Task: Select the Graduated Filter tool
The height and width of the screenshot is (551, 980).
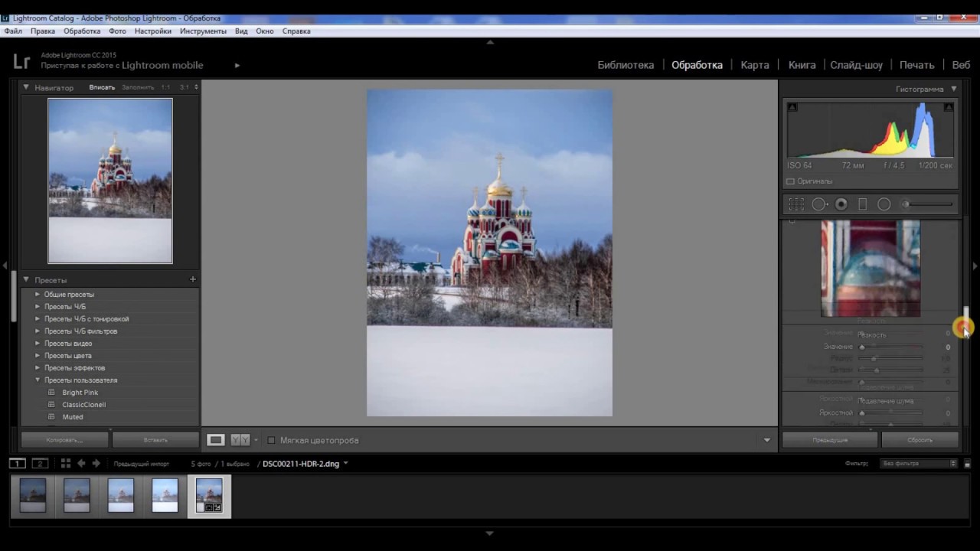Action: click(x=863, y=204)
